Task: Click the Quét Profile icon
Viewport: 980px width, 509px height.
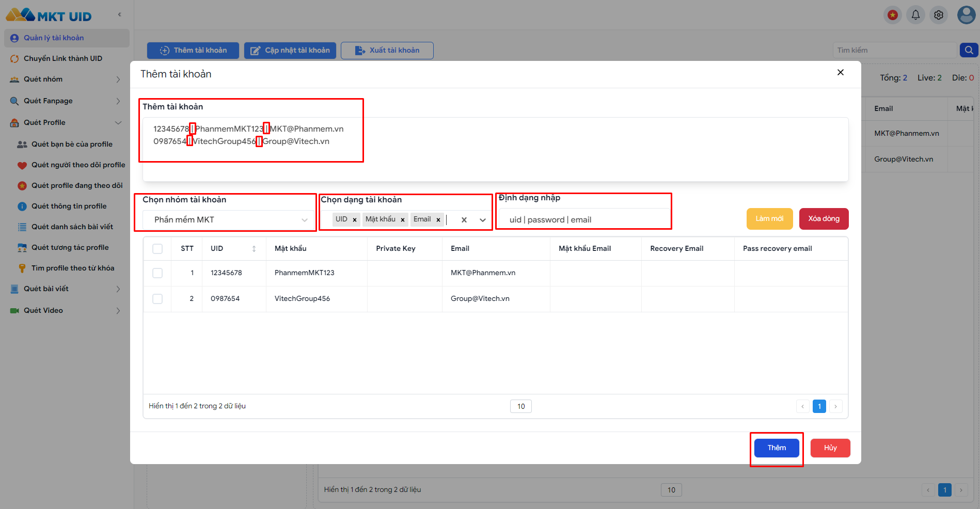Action: (x=14, y=122)
